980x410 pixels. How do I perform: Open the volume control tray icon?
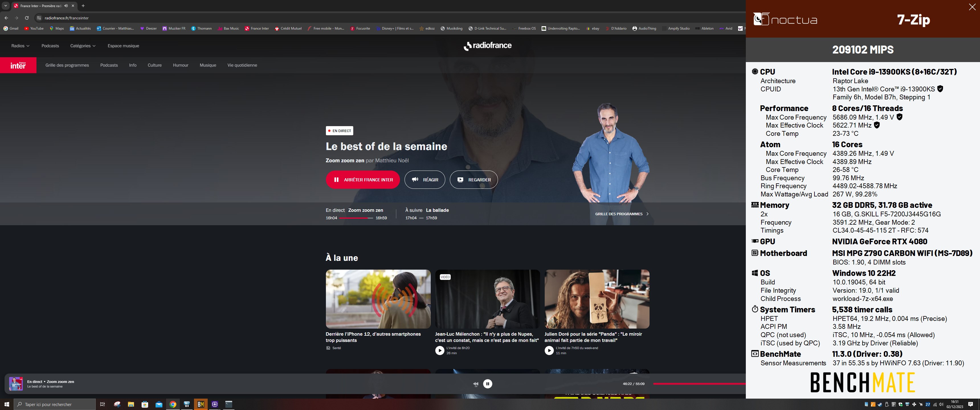coord(941,405)
